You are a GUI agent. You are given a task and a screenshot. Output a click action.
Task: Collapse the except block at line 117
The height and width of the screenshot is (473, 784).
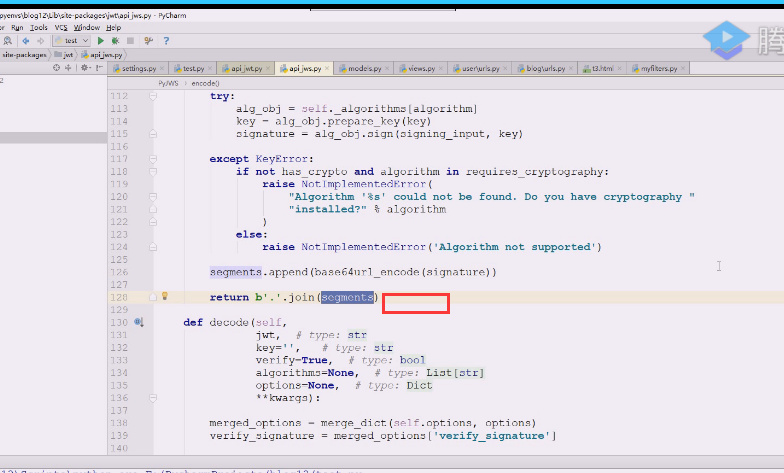pos(153,159)
